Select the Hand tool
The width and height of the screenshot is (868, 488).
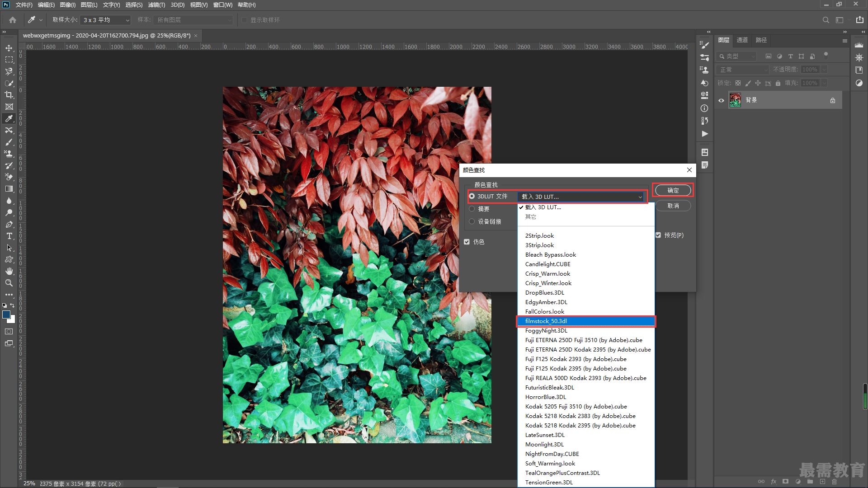(9, 271)
